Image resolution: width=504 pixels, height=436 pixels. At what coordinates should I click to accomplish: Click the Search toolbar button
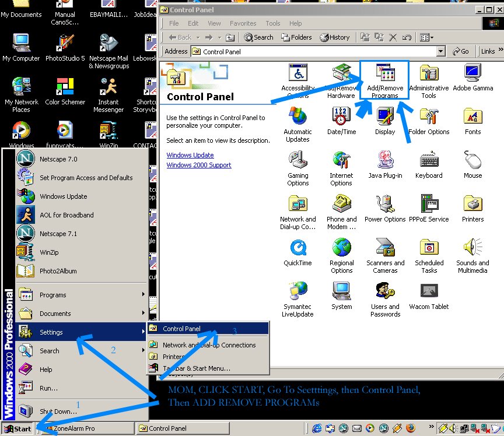click(x=258, y=37)
